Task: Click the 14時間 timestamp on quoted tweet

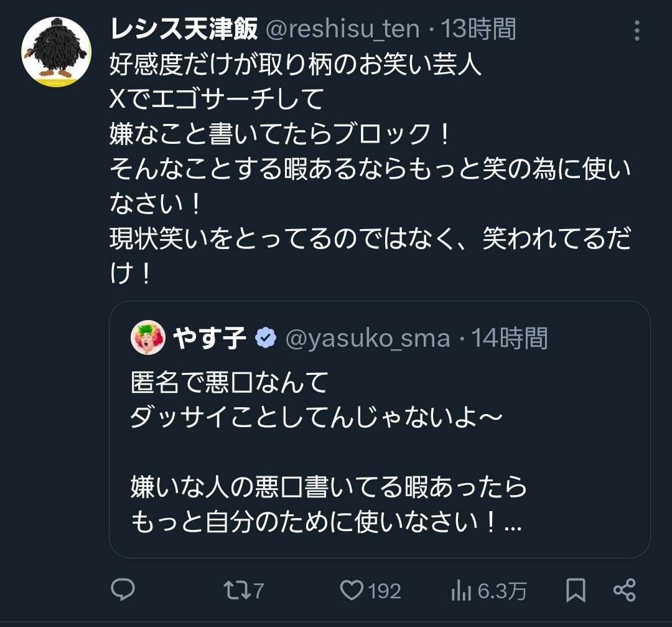Action: tap(509, 338)
